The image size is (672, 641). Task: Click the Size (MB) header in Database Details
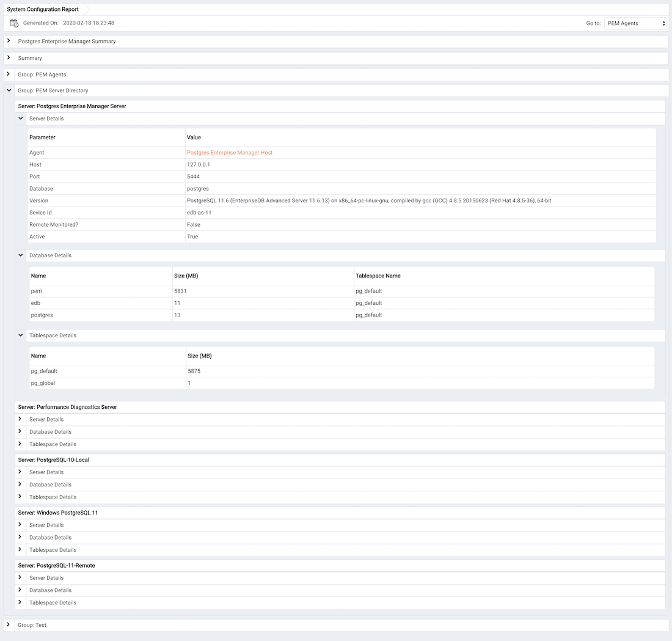pyautogui.click(x=186, y=276)
